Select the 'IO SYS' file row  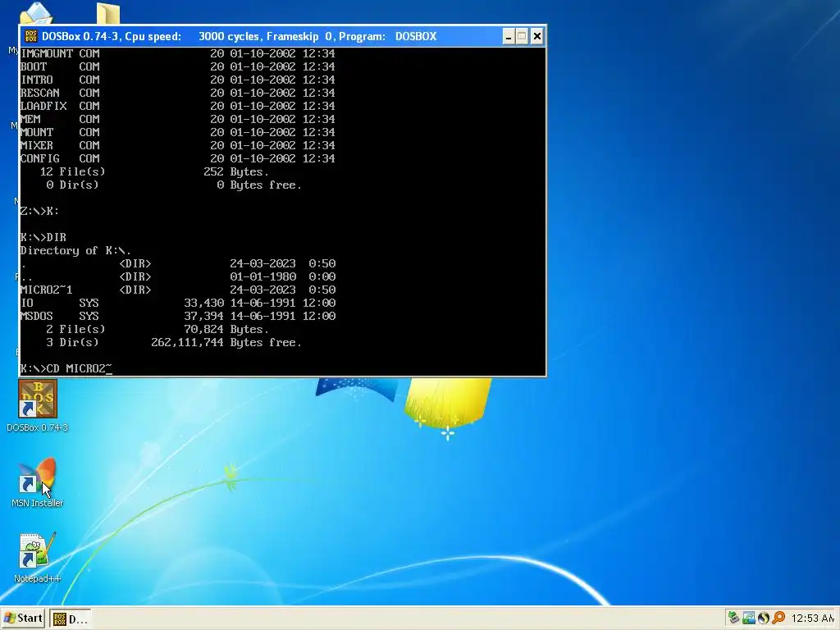[x=178, y=303]
